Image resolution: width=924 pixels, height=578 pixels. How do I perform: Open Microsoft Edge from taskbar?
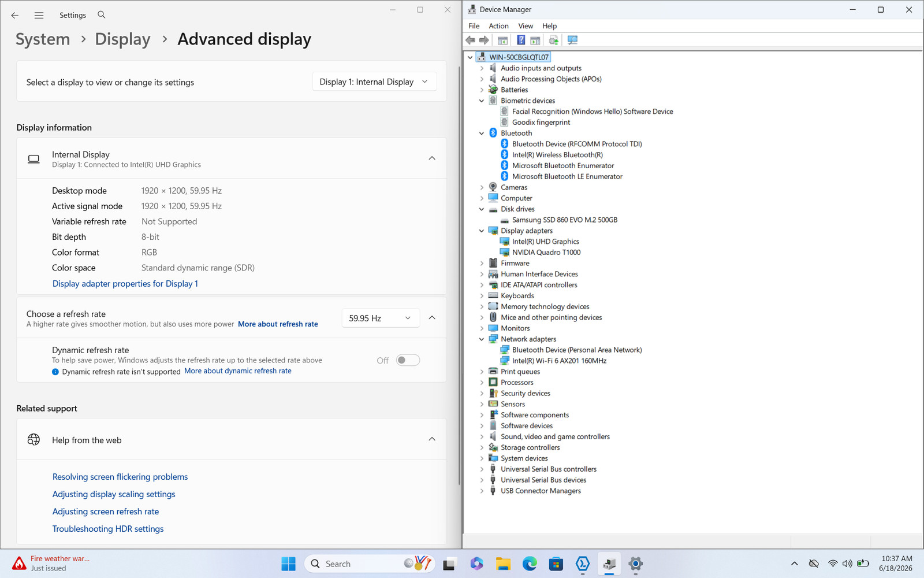(x=530, y=564)
